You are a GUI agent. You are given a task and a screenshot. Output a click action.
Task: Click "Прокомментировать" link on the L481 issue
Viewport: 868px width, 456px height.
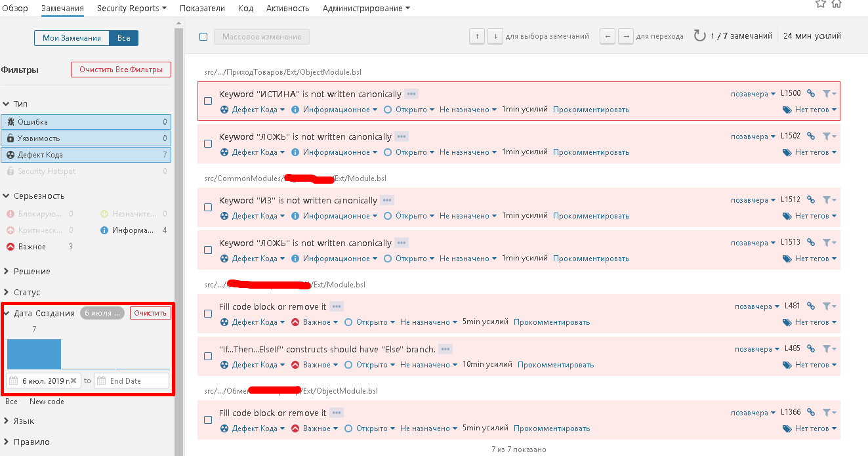pyautogui.click(x=552, y=322)
